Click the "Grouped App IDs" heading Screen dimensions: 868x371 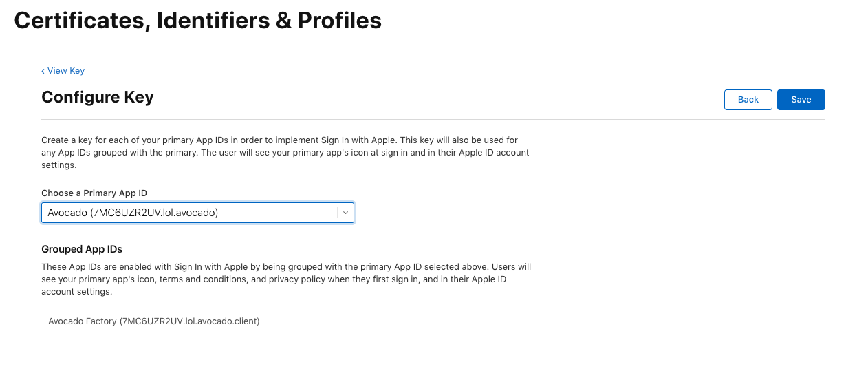(82, 249)
